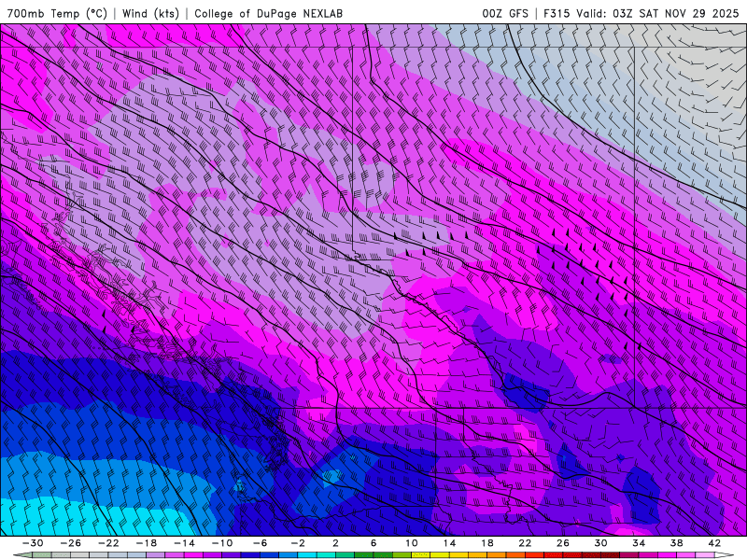The height and width of the screenshot is (560, 747).
Task: Click the −6 value on the color scale
Action: tap(261, 543)
